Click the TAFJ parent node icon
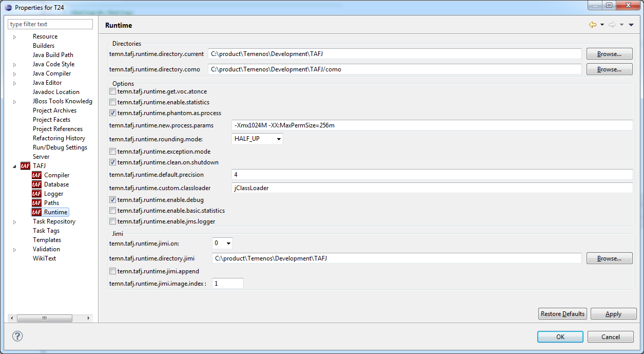This screenshot has height=354, width=644. 25,166
